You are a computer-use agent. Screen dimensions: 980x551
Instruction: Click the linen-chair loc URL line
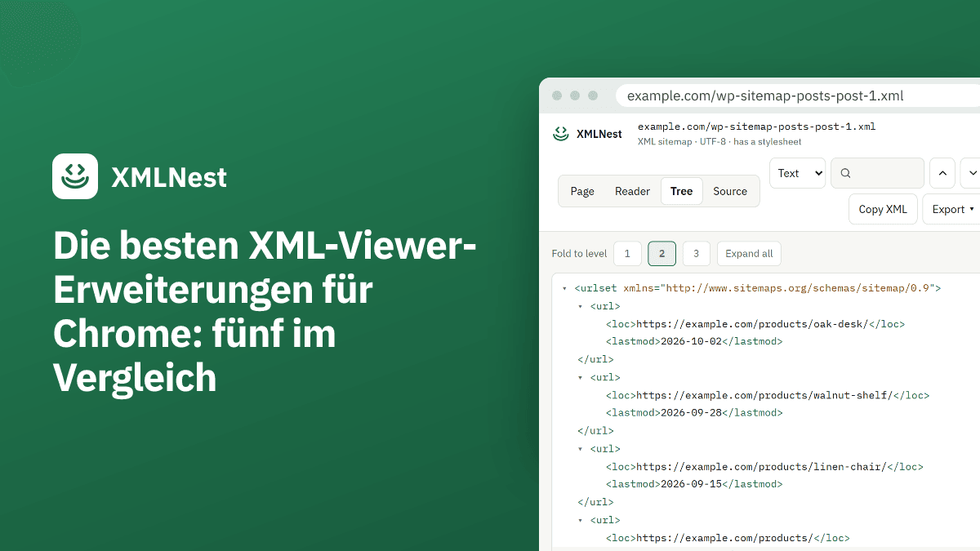tap(764, 467)
